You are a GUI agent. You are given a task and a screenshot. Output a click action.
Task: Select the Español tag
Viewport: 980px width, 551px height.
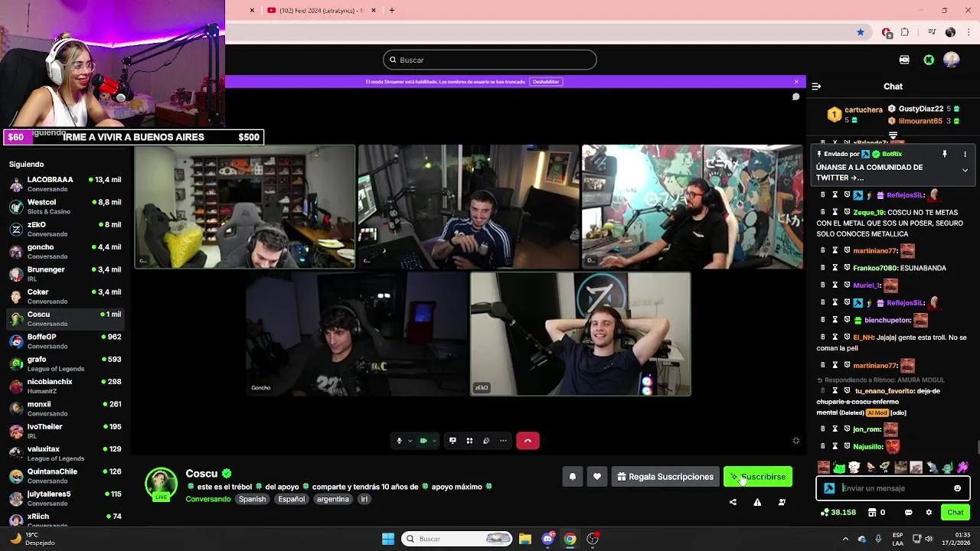[291, 499]
